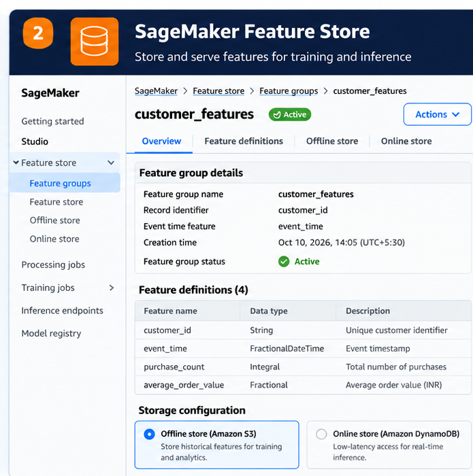The width and height of the screenshot is (473, 476).
Task: Click the creation time value Oct 10, 2026
Action: (x=342, y=243)
